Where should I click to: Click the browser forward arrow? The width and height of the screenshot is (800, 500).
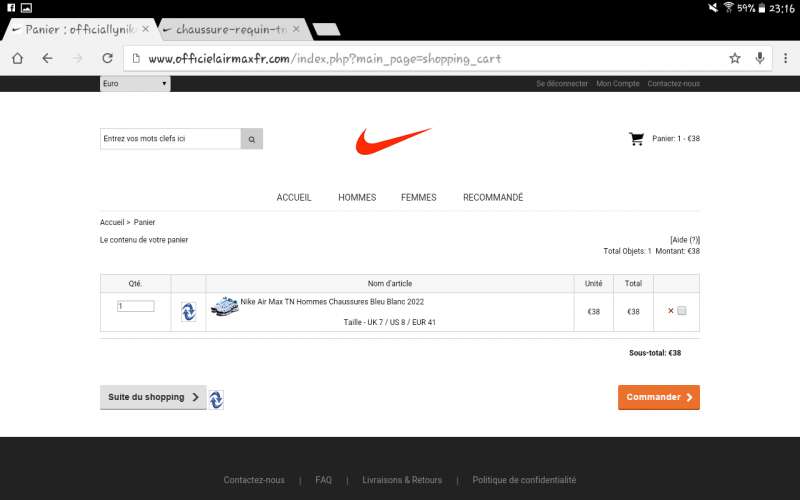pos(77,58)
